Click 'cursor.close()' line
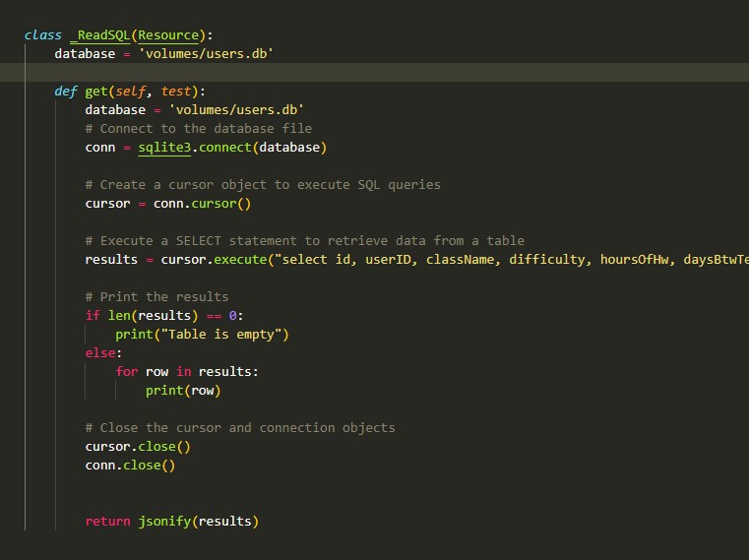The image size is (749, 560). coord(138,447)
